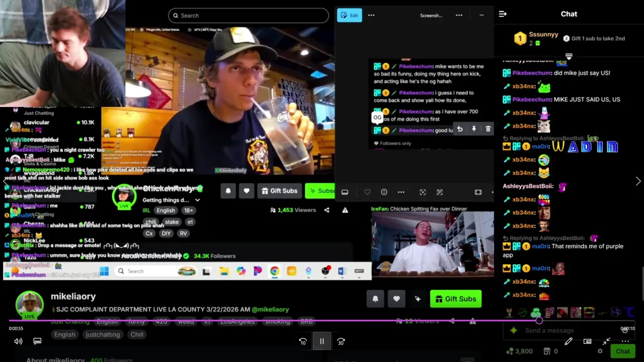
Task: Click the Ssunnyy top gifter entry
Action: (536, 38)
